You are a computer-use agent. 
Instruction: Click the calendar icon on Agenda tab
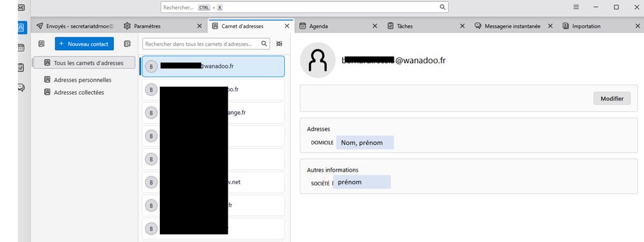[x=303, y=26]
